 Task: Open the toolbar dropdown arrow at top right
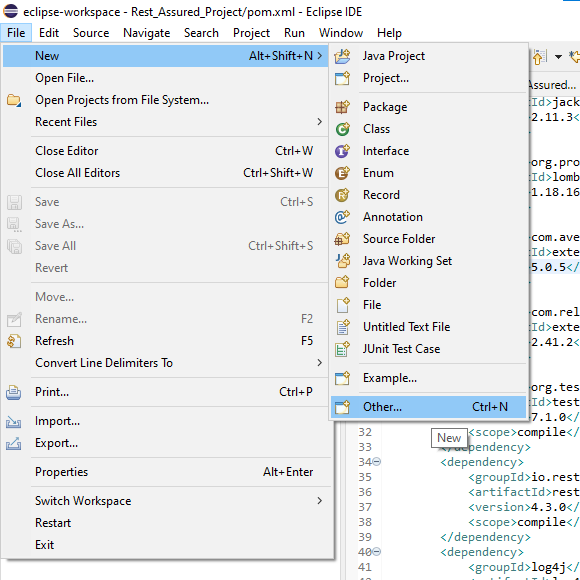click(x=558, y=57)
